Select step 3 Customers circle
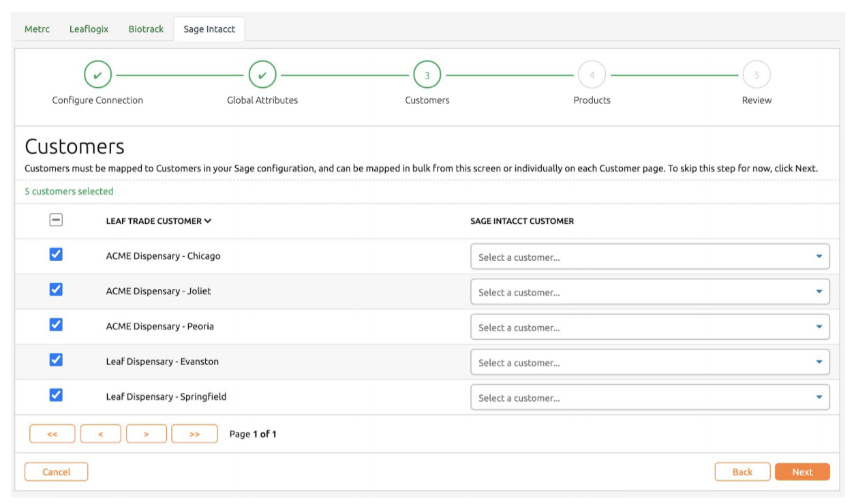This screenshot has width=856, height=504. click(x=427, y=75)
